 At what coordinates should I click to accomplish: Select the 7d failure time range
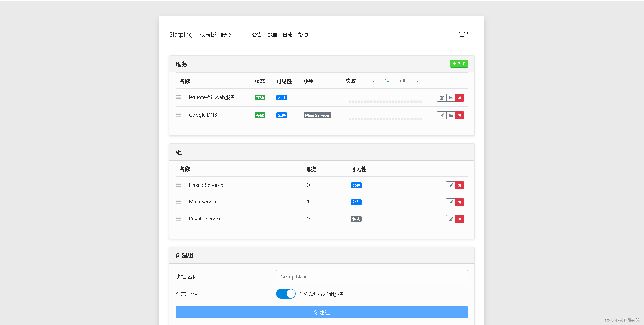416,80
